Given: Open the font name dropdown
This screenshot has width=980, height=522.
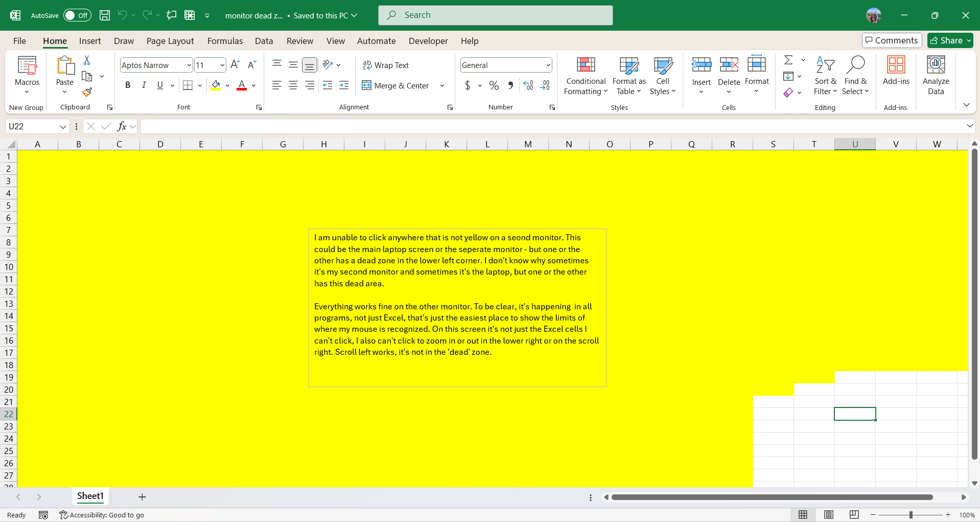Looking at the screenshot, I should [x=189, y=65].
